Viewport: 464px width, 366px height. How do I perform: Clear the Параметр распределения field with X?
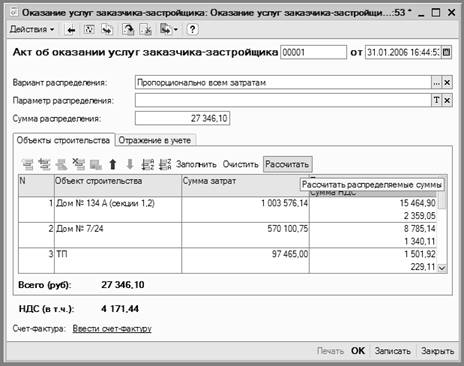click(447, 100)
